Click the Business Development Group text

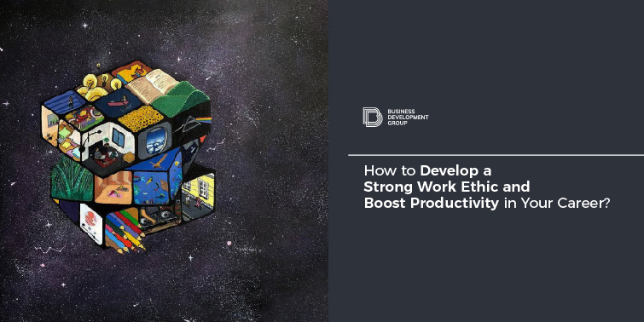[408, 117]
